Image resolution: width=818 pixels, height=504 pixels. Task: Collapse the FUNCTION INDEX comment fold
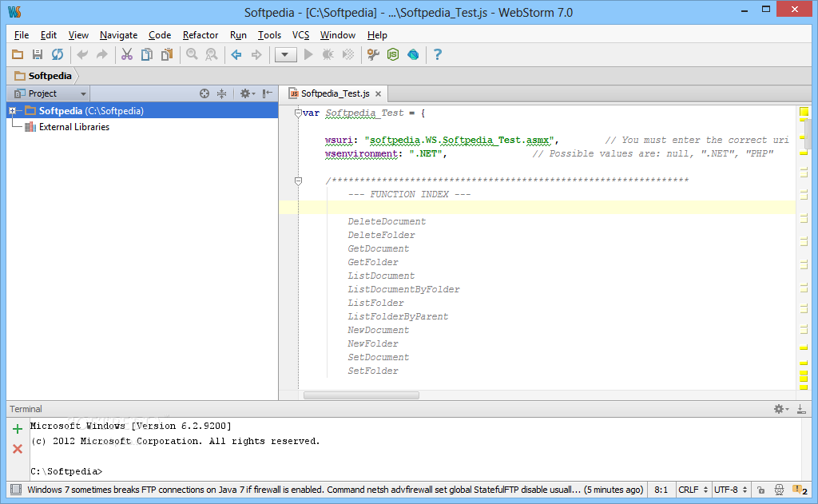point(298,181)
